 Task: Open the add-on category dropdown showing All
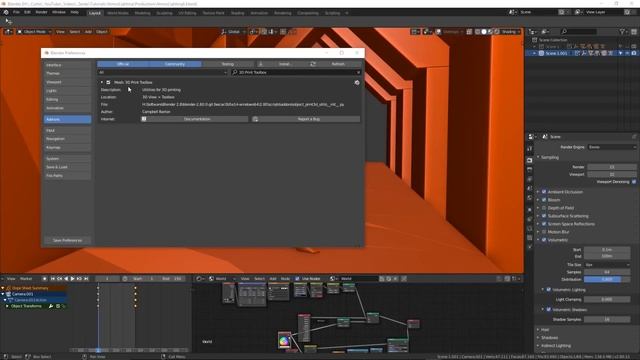(x=162, y=72)
